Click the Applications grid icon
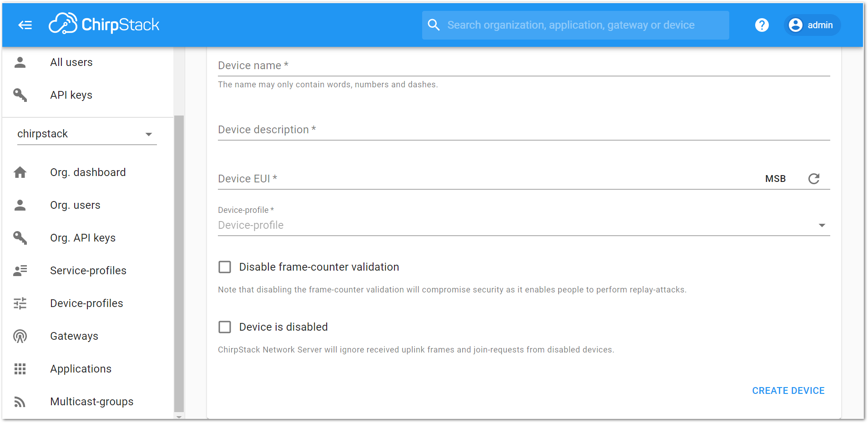Image resolution: width=868 pixels, height=423 pixels. point(20,369)
